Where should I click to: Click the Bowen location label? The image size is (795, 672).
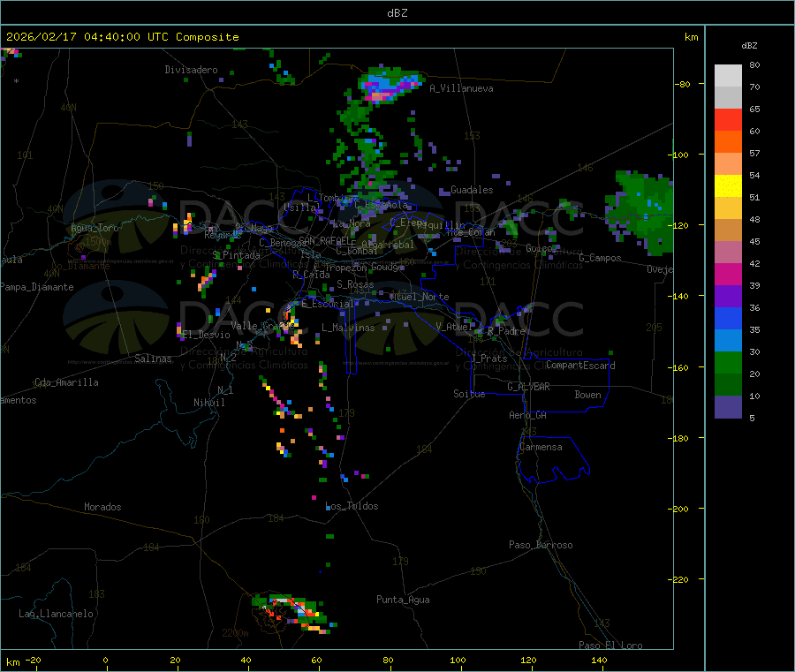(587, 395)
